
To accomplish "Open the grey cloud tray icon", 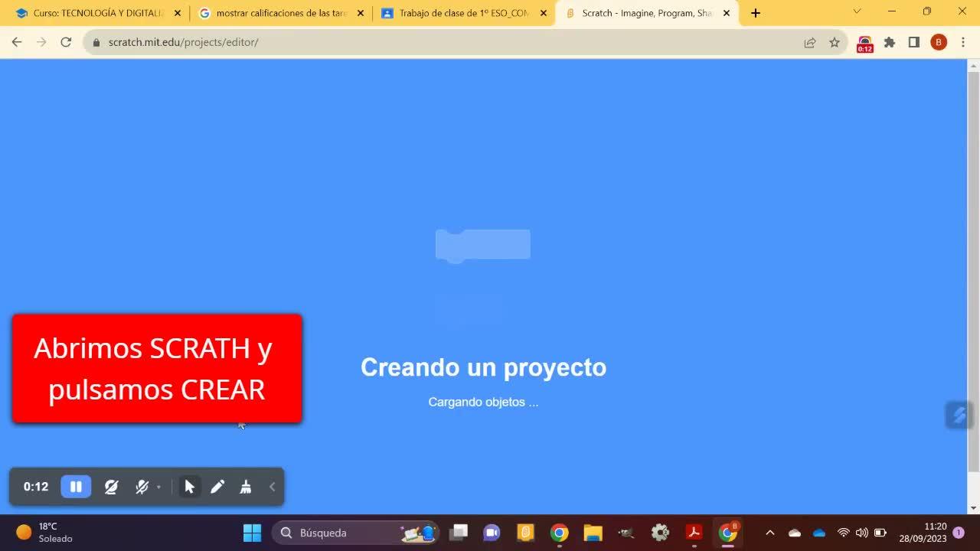I will tap(795, 533).
